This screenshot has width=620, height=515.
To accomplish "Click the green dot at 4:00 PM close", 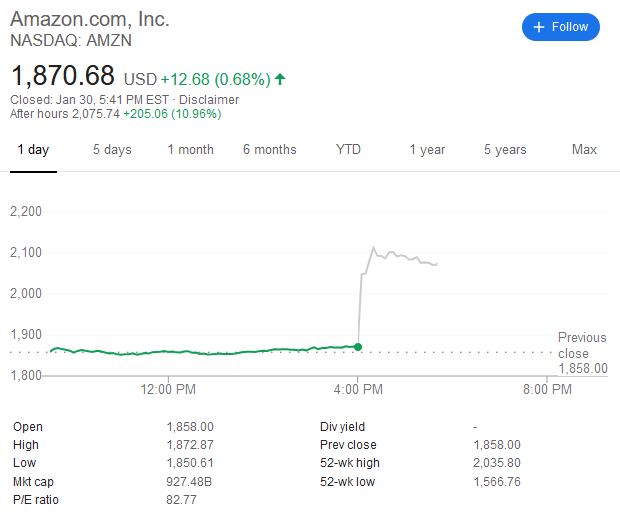I will pos(359,347).
